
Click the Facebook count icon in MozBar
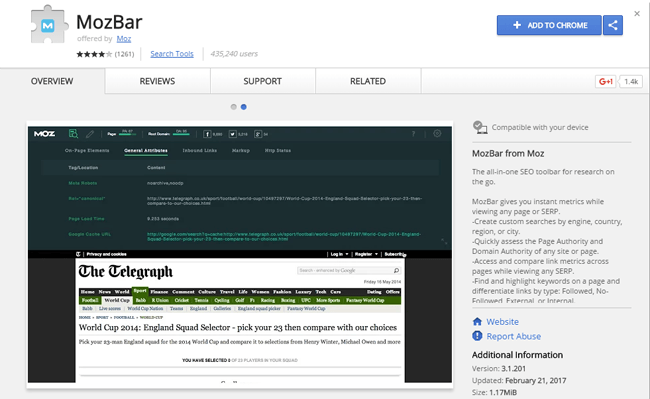pos(207,134)
